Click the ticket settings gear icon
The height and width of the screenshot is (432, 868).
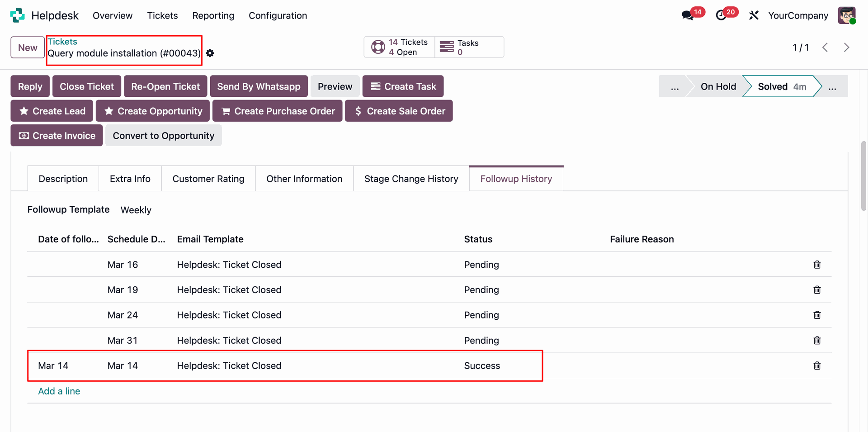pyautogui.click(x=210, y=53)
